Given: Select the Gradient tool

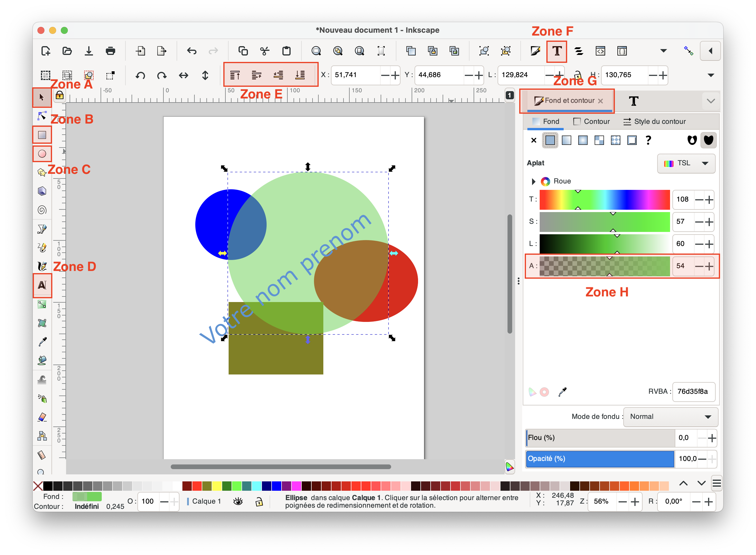Looking at the screenshot, I should tap(42, 304).
